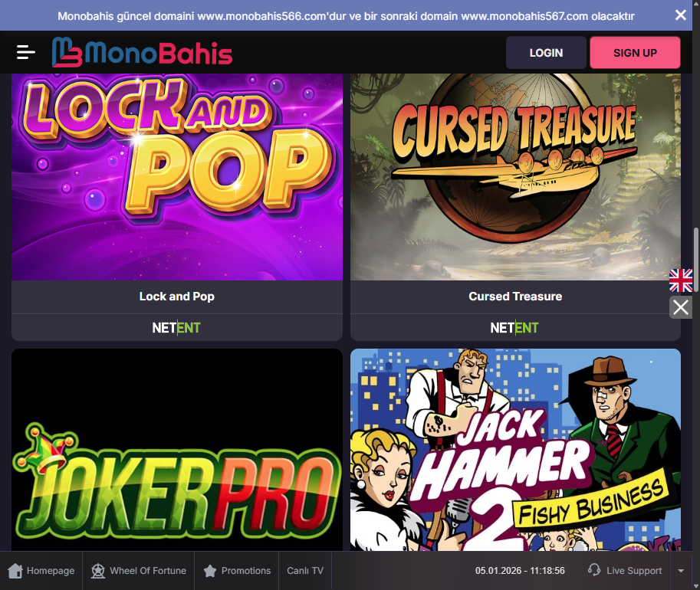Open Promotions star icon
The height and width of the screenshot is (590, 700).
210,571
